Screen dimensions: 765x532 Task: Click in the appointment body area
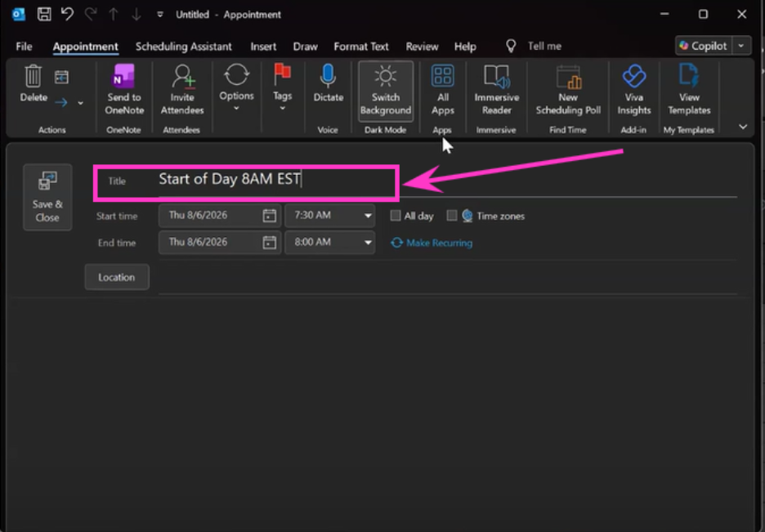point(381,414)
